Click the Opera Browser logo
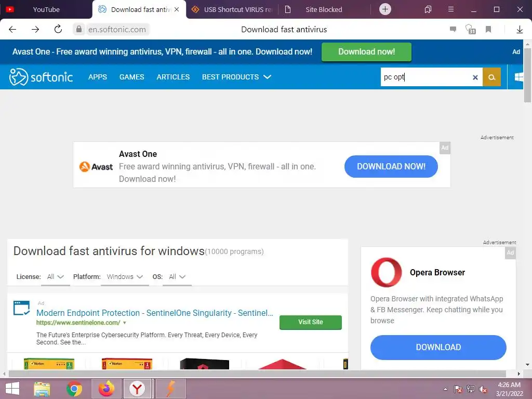 pos(386,272)
